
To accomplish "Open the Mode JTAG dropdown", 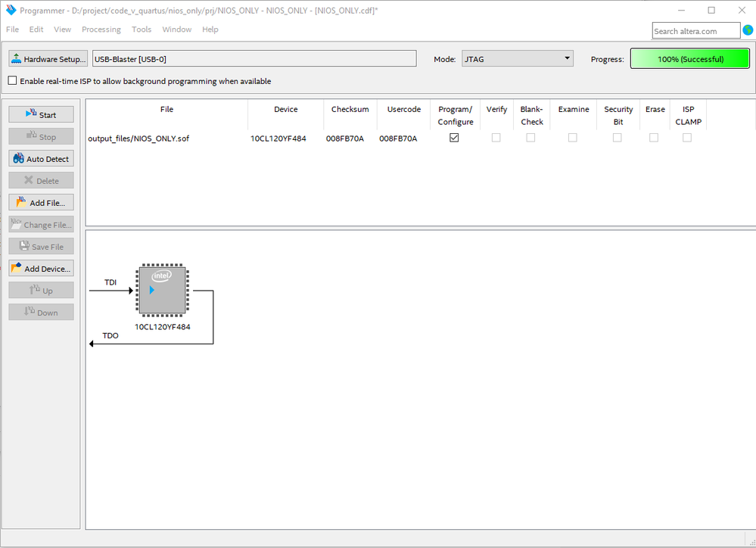I will [x=518, y=59].
